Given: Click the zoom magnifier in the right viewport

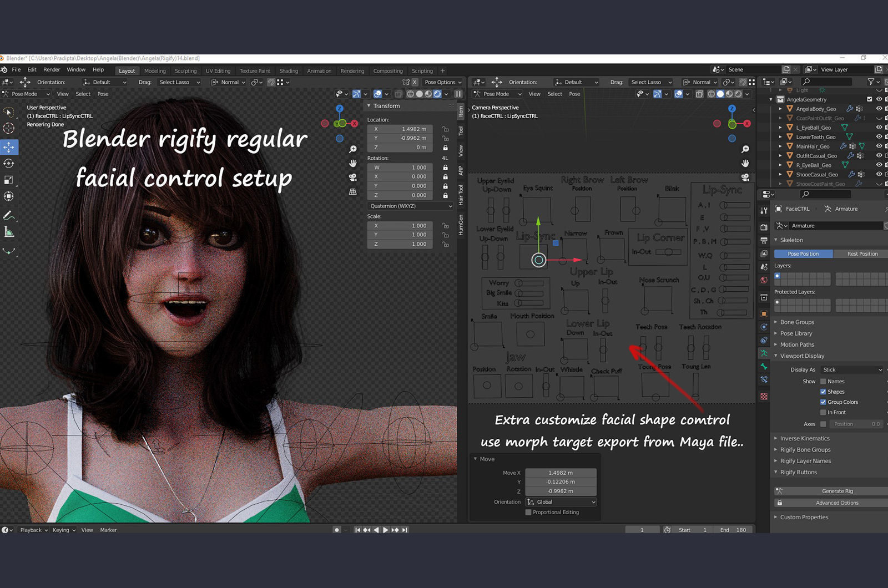Looking at the screenshot, I should (x=745, y=149).
